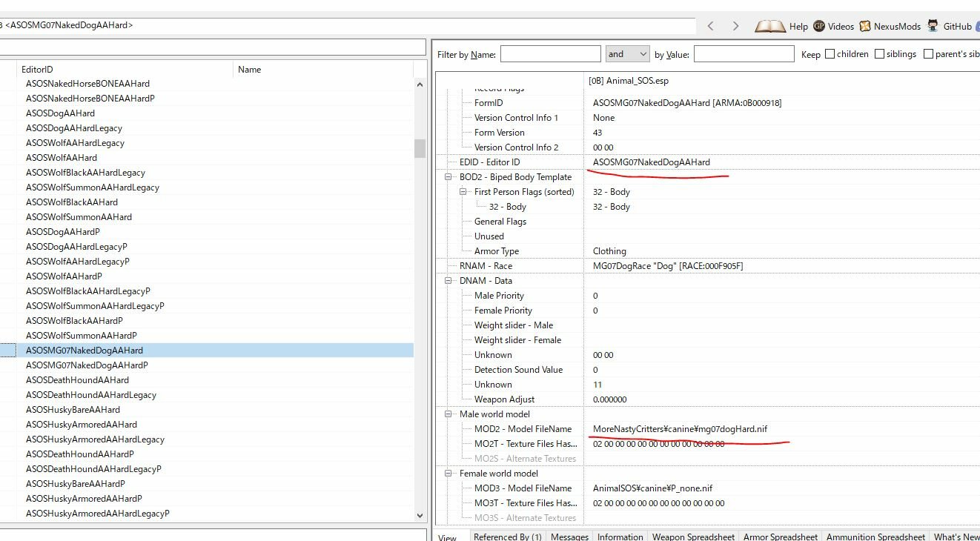Screen dimensions: 980x541
Task: Click Version Control Info 1 row label
Action: tap(516, 118)
